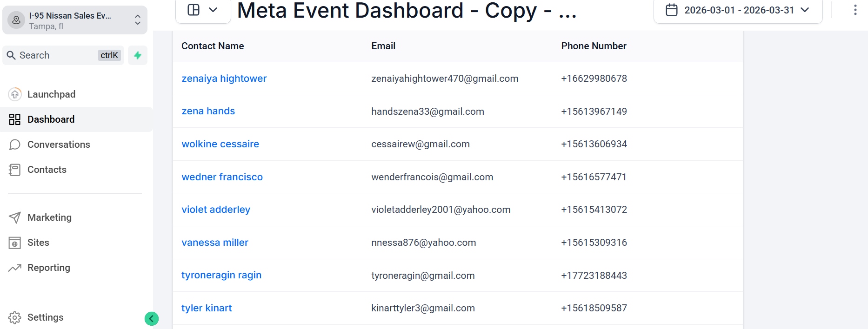Viewport: 868px width, 329px height.
Task: Click the Launchpad rocket icon
Action: (x=15, y=94)
